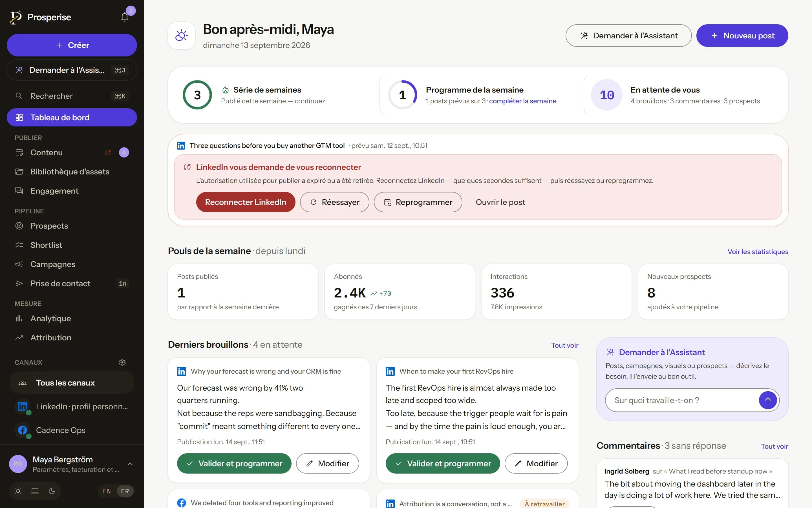Open Prise de contact page
The width and height of the screenshot is (812, 508).
[72, 283]
